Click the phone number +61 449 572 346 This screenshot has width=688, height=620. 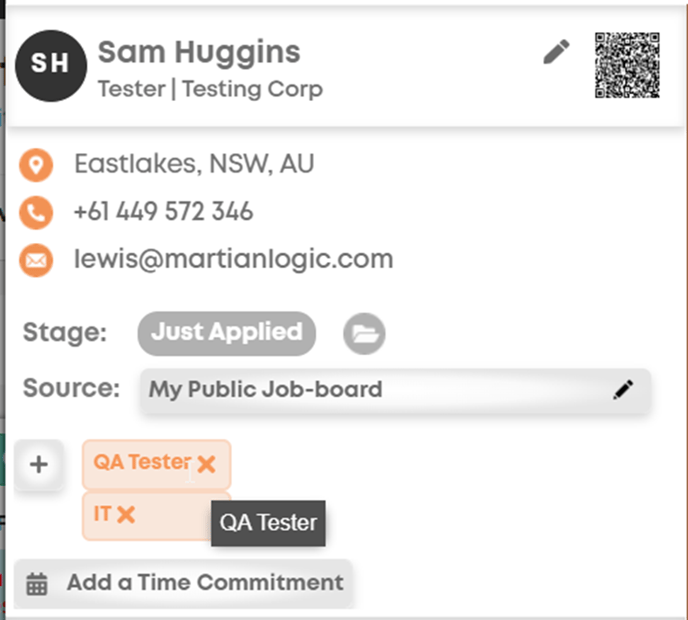[x=164, y=211]
